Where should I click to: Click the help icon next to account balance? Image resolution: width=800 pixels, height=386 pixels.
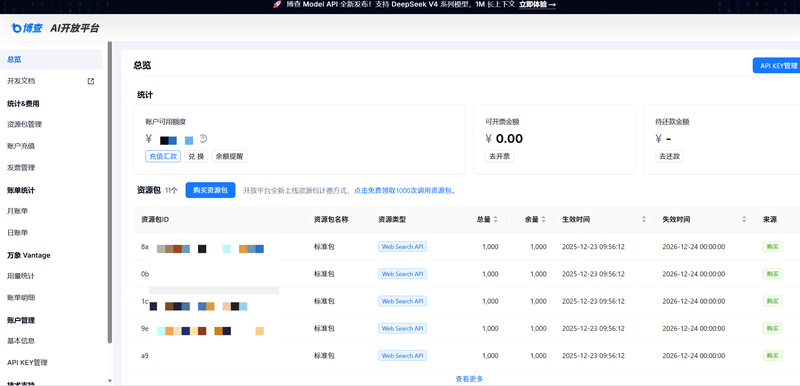click(203, 139)
